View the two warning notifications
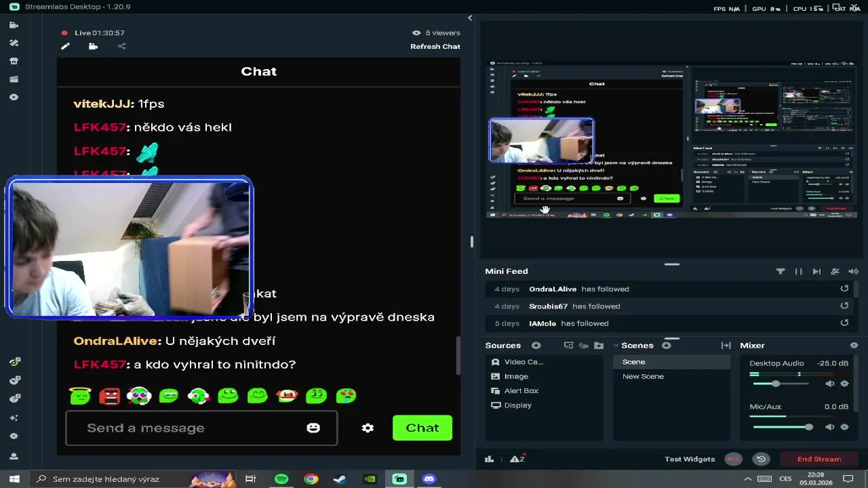 [x=517, y=459]
